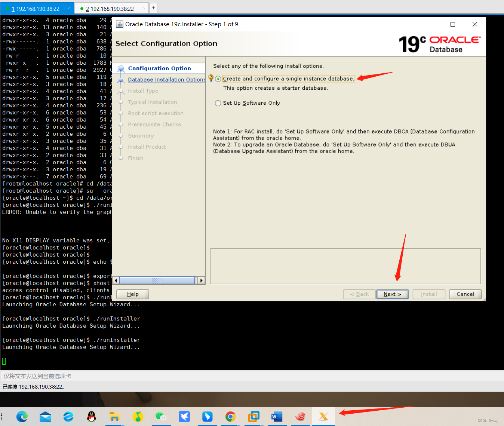Image resolution: width=504 pixels, height=426 pixels.
Task: Open Microsoft Edge from the taskbar
Action: 22,416
